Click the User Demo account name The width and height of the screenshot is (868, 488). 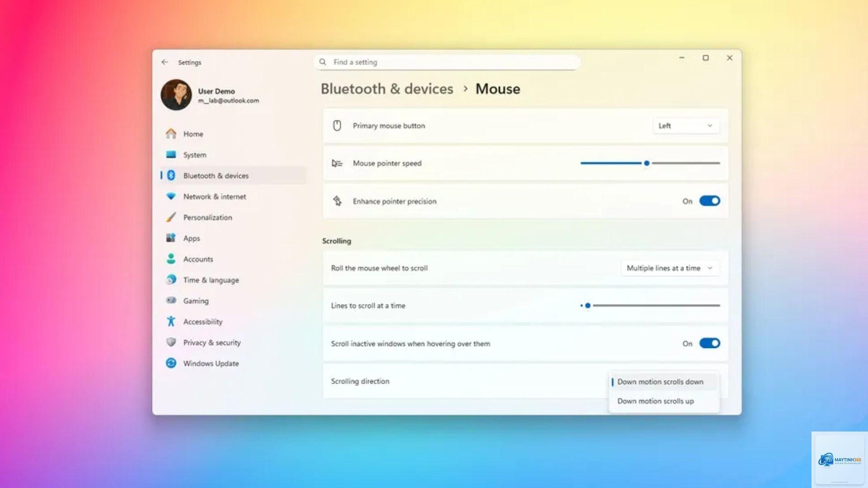point(216,91)
